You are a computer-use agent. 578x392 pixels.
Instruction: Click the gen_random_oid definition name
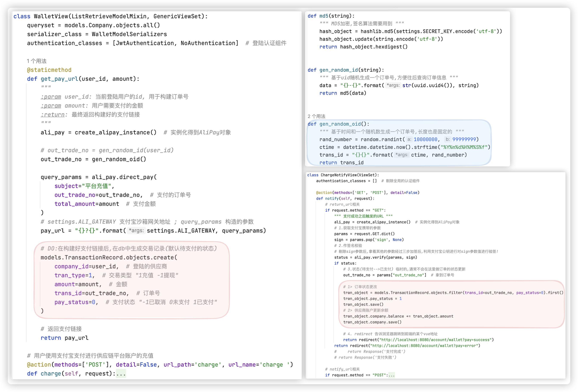(340, 124)
